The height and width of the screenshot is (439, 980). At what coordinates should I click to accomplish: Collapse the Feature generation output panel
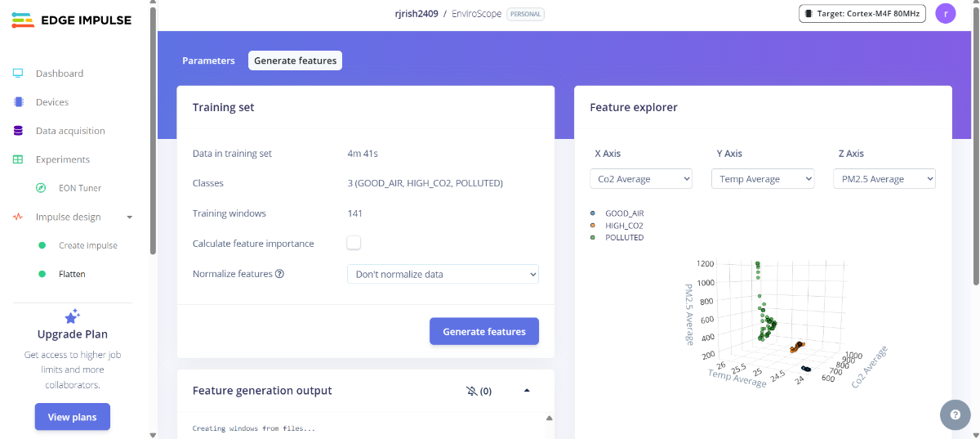pyautogui.click(x=527, y=391)
